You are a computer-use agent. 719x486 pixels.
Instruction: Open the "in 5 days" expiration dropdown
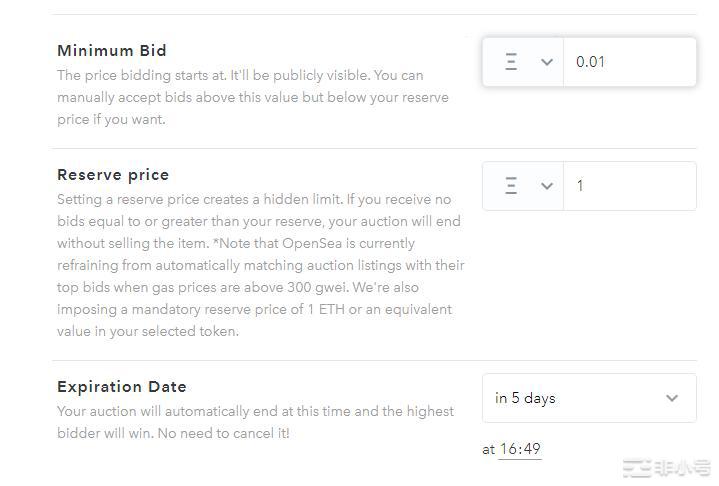click(589, 398)
